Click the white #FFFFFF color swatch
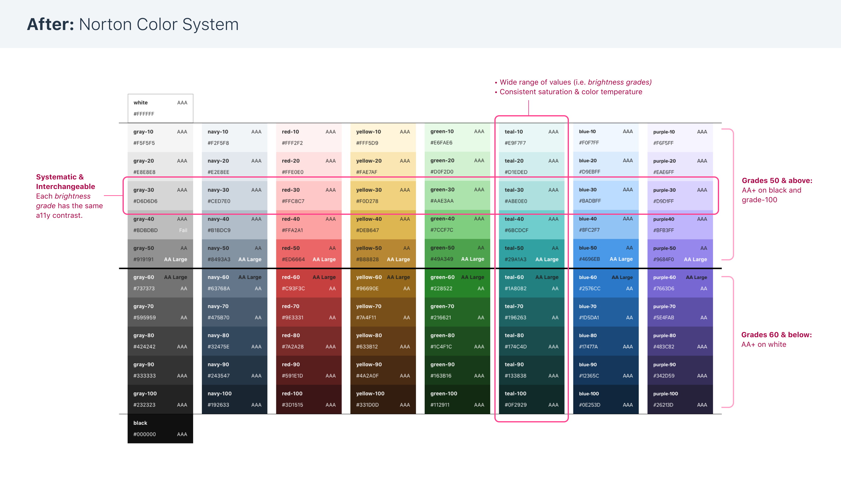 coord(160,108)
